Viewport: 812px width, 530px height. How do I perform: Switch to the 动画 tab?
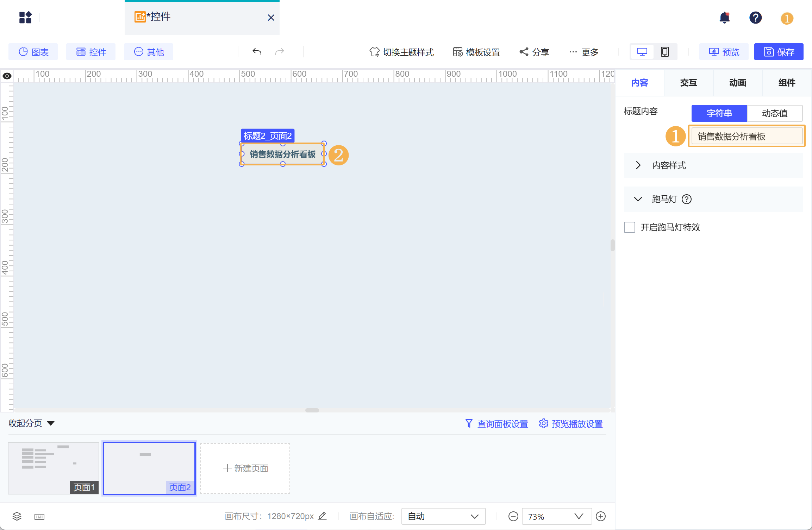(737, 83)
